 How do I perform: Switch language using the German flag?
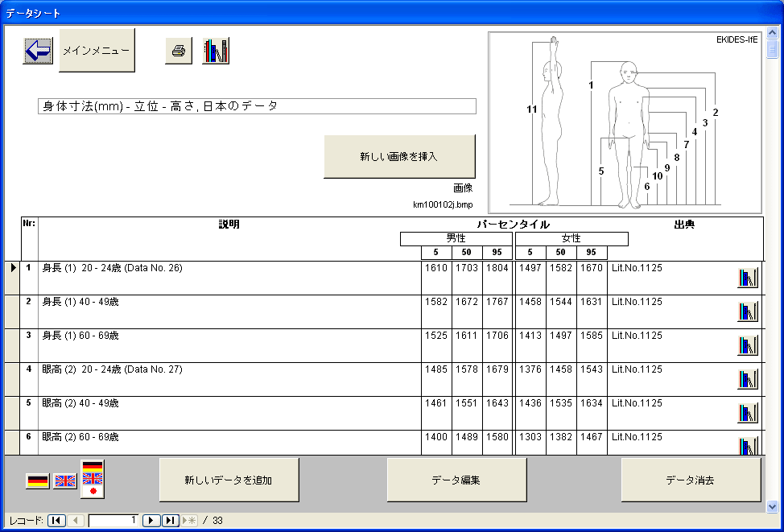point(38,481)
